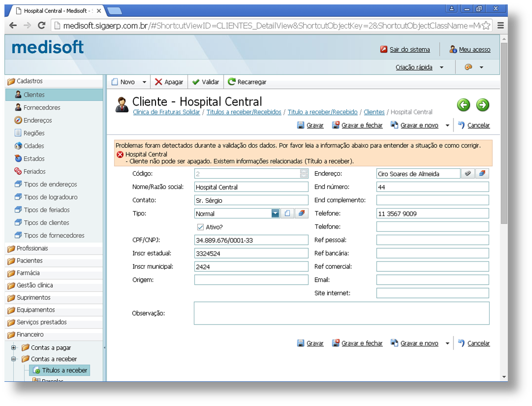Open the Tipo dropdown list
This screenshot has height=406, width=532.
(275, 213)
